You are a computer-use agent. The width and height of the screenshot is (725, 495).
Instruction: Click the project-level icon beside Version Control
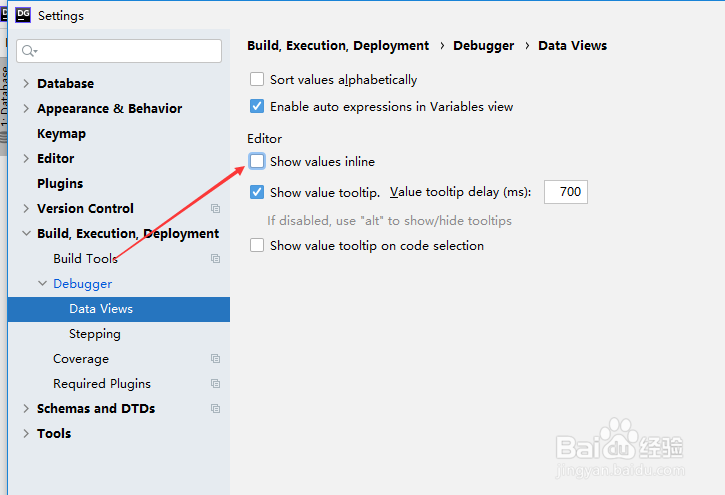tap(215, 209)
